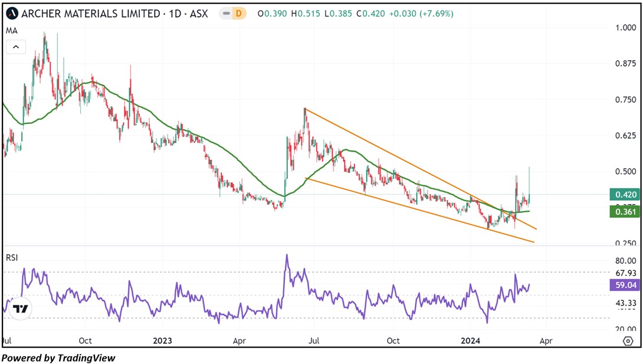Click the 1.000 price axis label
Image resolution: width=643 pixels, height=364 pixels.
click(626, 28)
